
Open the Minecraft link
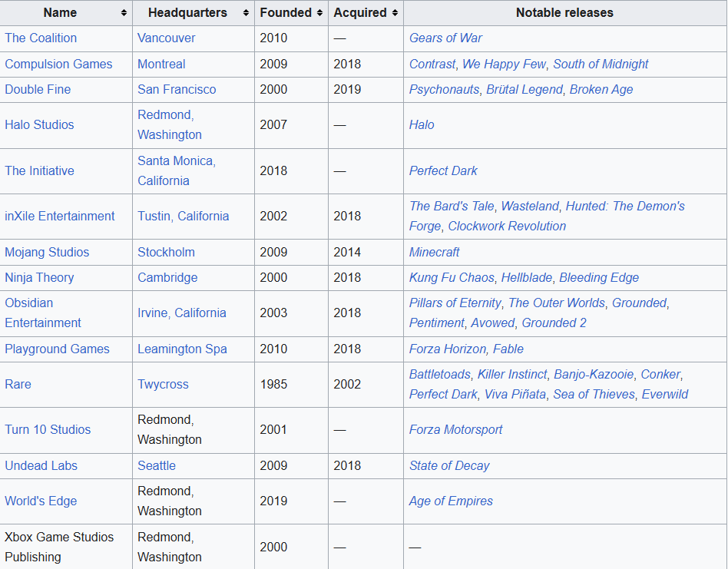[x=434, y=253]
